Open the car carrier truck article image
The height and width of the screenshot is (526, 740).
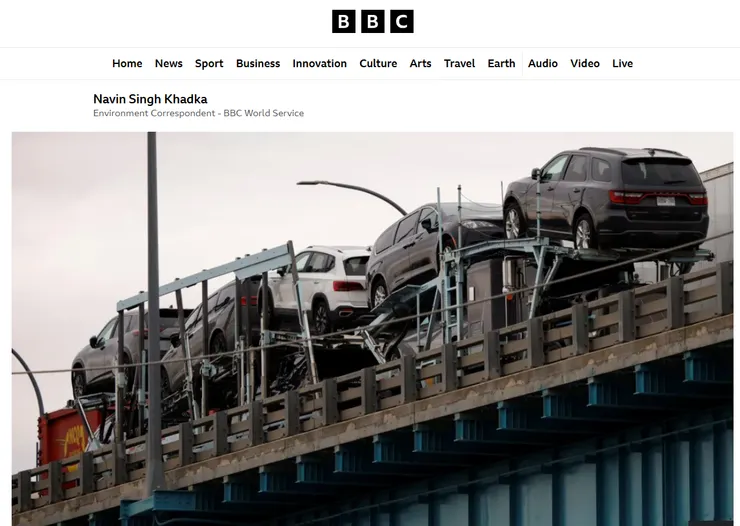coord(372,329)
